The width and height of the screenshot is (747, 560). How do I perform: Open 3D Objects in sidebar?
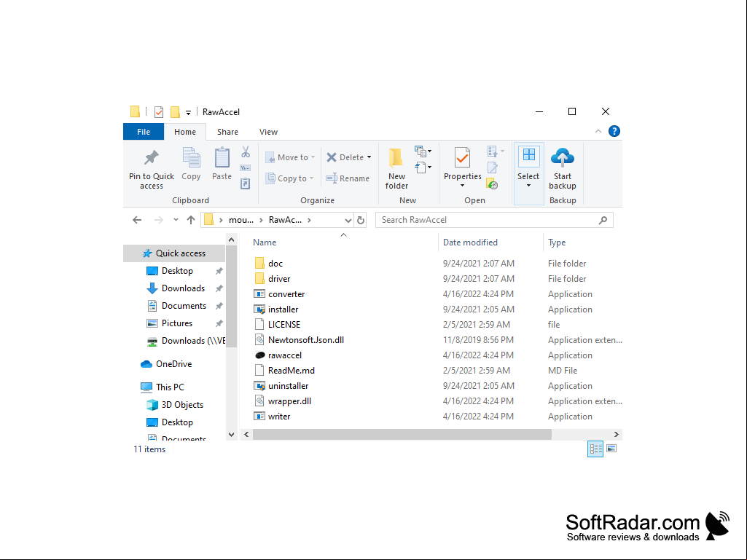pos(182,405)
